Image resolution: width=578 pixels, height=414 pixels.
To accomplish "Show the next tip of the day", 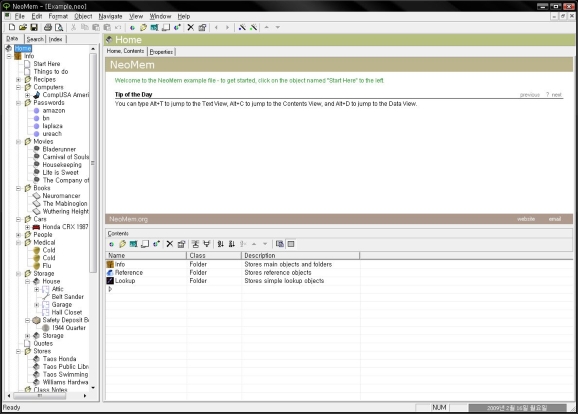I will click(x=557, y=95).
